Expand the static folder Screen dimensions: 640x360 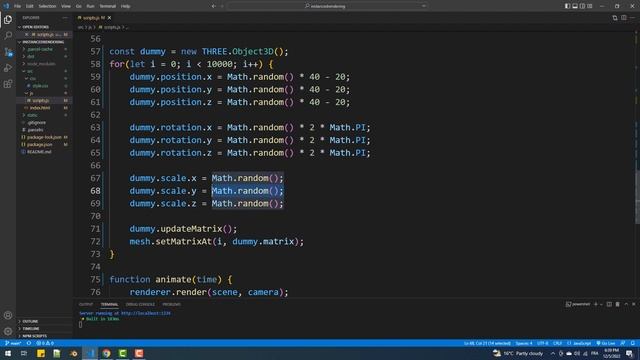pyautogui.click(x=32, y=115)
